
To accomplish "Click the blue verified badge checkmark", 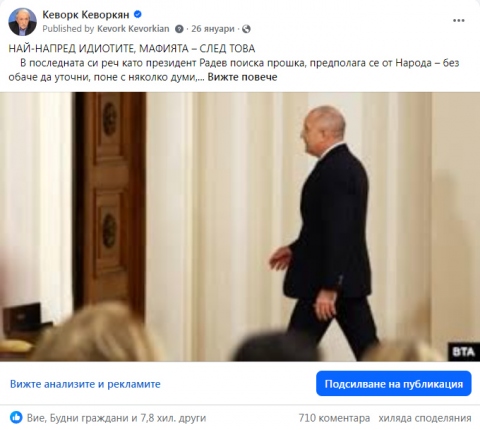I will pyautogui.click(x=137, y=14).
